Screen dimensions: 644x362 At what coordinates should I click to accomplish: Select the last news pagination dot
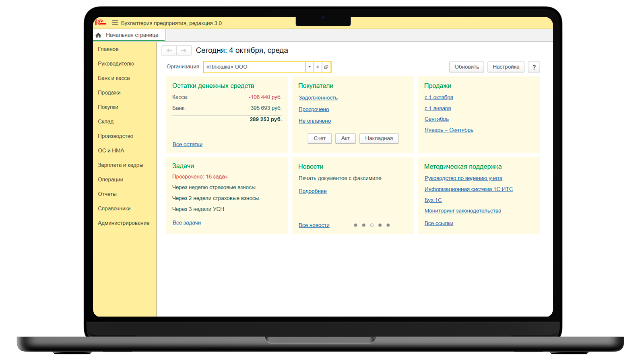point(388,225)
